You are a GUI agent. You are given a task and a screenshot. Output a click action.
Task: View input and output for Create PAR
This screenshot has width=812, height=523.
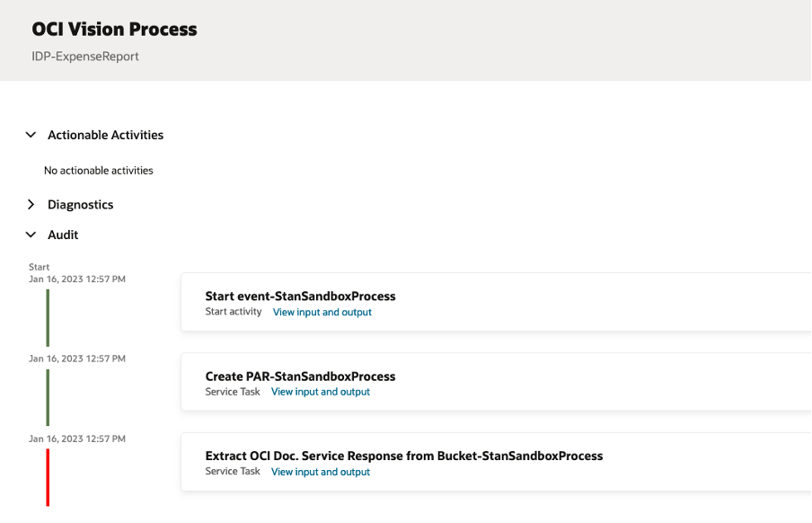tap(321, 392)
